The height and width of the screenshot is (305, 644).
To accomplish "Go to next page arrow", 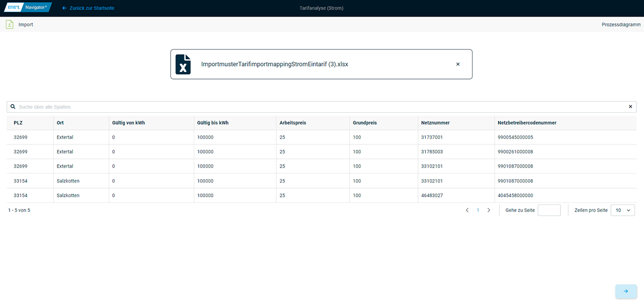I will 489,210.
